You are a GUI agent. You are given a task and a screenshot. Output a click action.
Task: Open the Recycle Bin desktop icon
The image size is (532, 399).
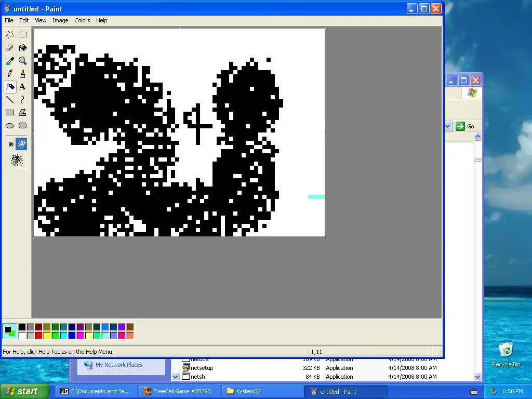[x=506, y=354]
